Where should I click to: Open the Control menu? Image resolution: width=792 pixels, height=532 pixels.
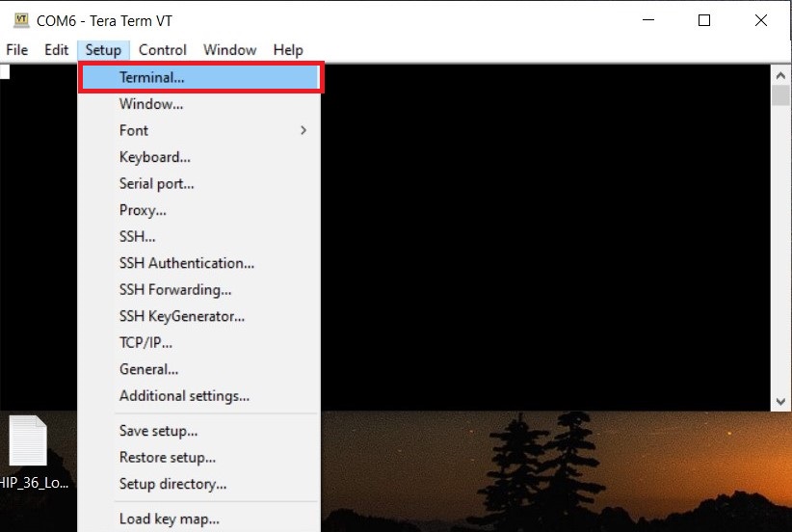coord(162,50)
